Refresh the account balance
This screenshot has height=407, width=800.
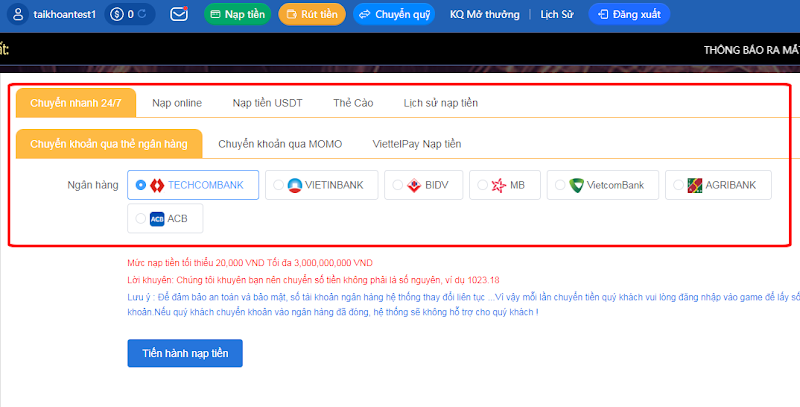pyautogui.click(x=142, y=14)
